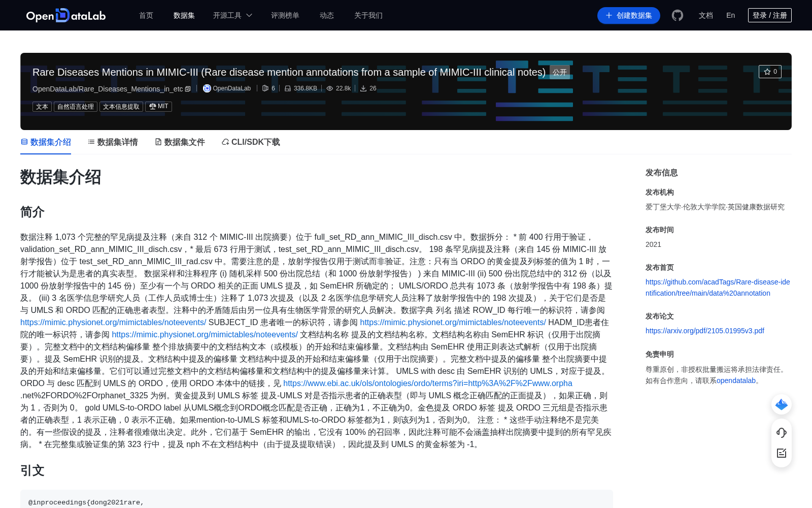Open the arxiv.org paper PDF link
This screenshot has height=508, width=812.
pos(704,331)
